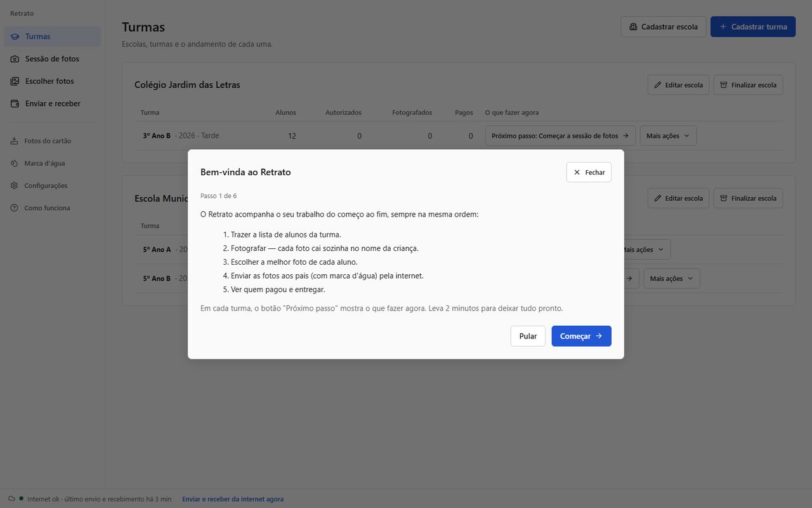Start the photo session for 3º Ano B
812x508 pixels.
click(x=560, y=136)
